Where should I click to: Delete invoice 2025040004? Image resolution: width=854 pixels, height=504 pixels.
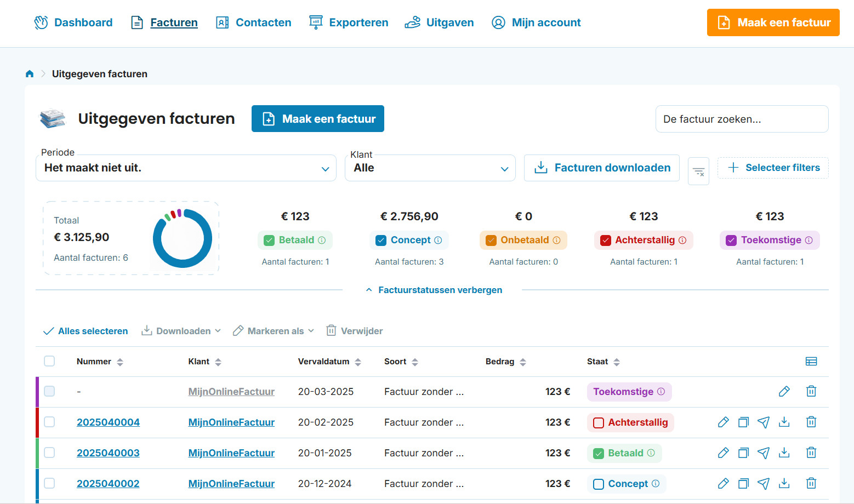(x=811, y=422)
